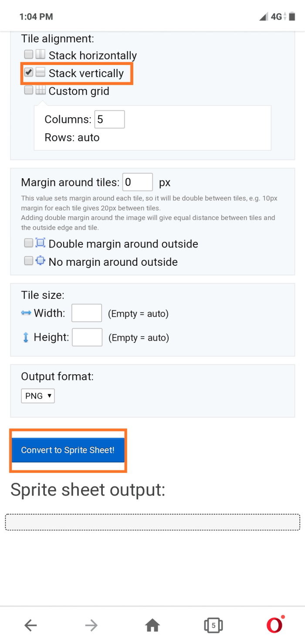
Task: Focus the Columns number field
Action: point(110,119)
